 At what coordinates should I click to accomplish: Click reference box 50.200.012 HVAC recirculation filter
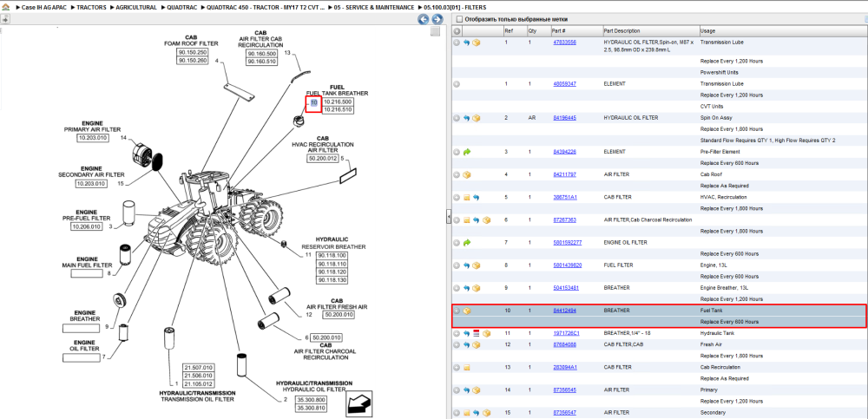(x=322, y=158)
